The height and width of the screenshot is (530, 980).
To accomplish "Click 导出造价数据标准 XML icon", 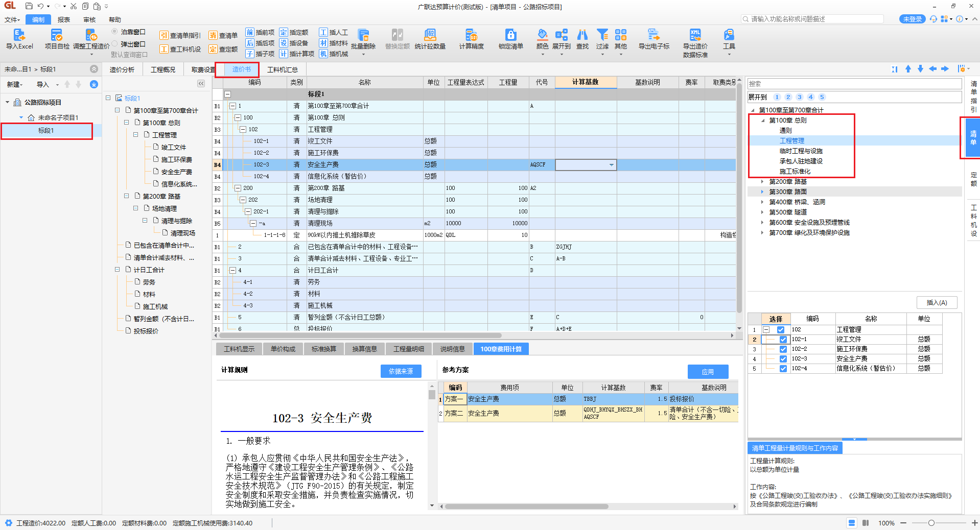I will click(x=695, y=35).
